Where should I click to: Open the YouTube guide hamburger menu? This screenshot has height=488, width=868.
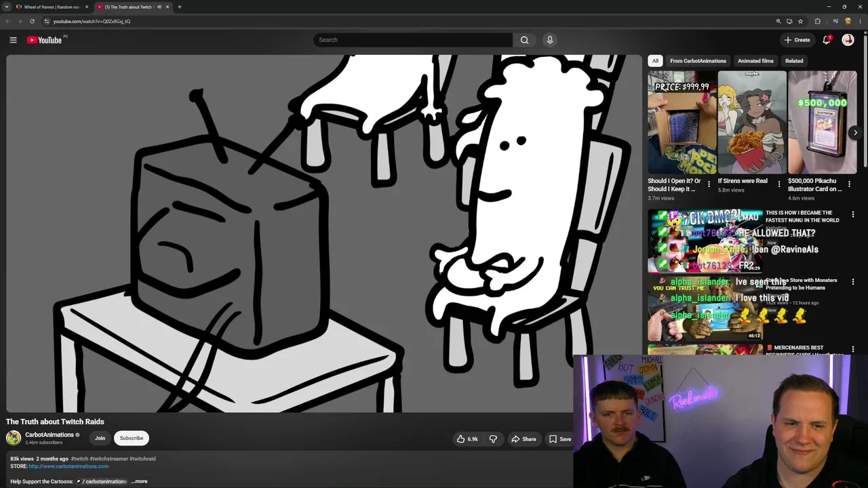point(13,40)
